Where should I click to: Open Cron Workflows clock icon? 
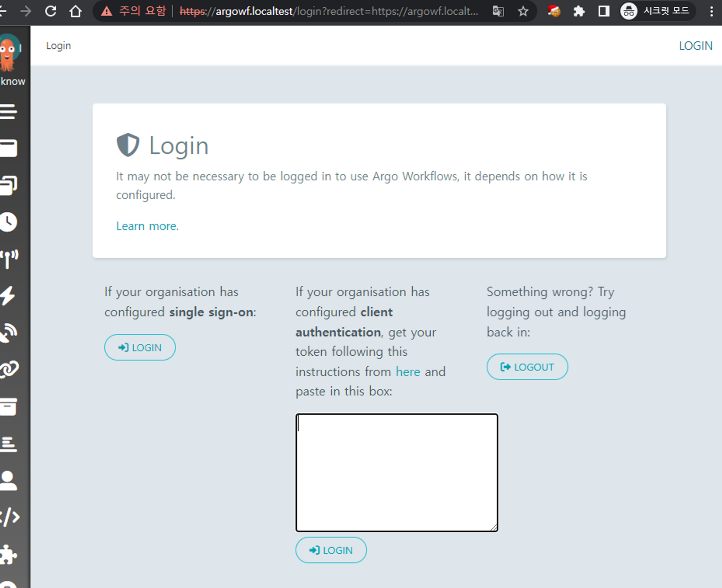(9, 222)
